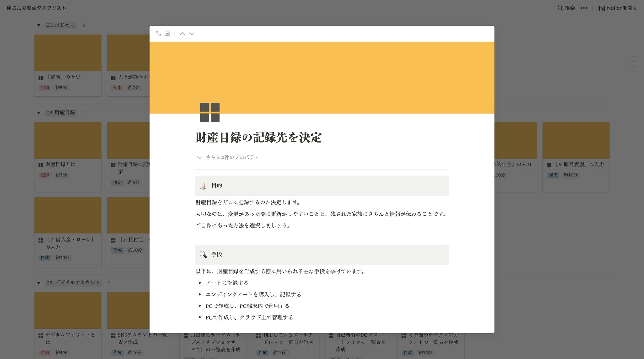Open the three-dots more menu
The height and width of the screenshot is (359, 644).
pyautogui.click(x=584, y=8)
